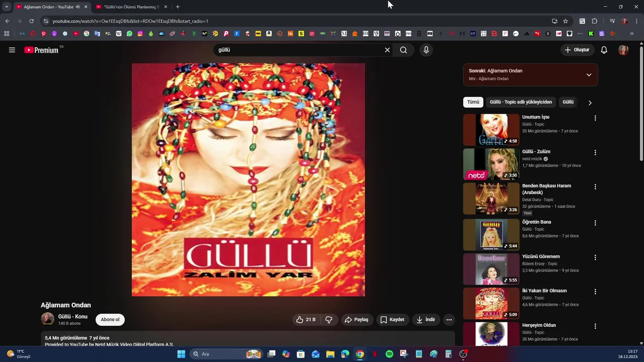
Task: Select the Tümü filter chip
Action: click(473, 102)
